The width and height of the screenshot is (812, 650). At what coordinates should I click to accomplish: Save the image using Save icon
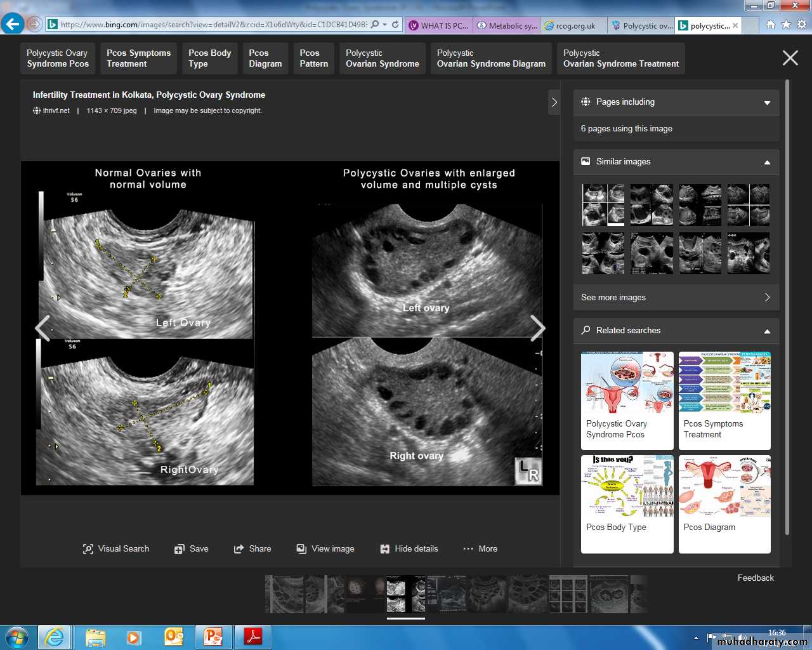coord(180,549)
